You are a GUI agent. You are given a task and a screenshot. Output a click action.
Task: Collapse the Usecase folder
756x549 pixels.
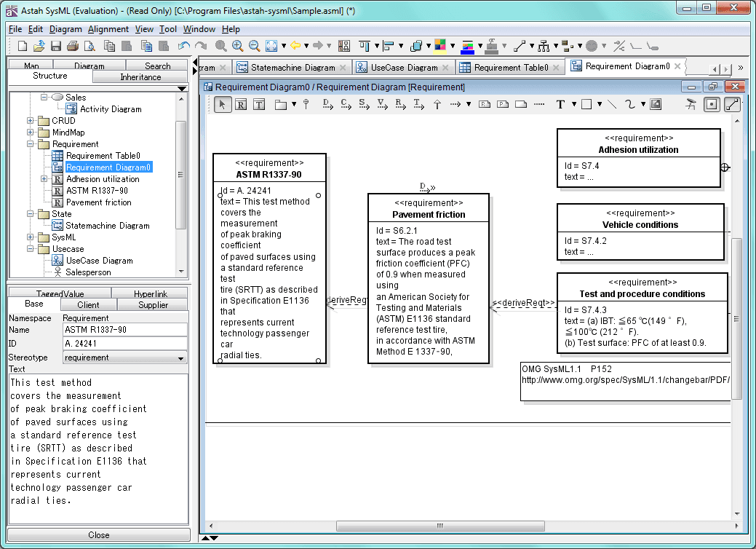click(x=31, y=249)
